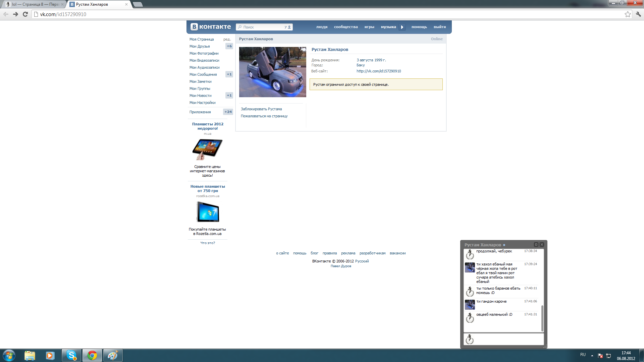Click the car profile photo
The image size is (644, 362).
point(272,72)
